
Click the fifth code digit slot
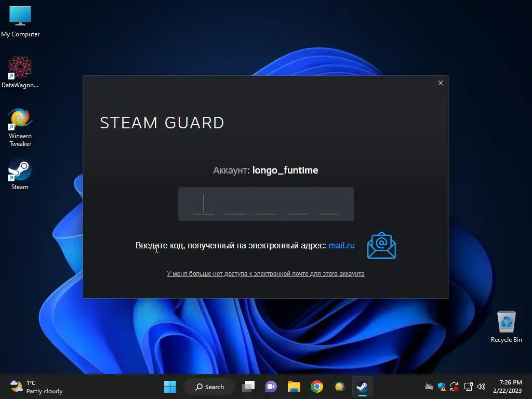point(328,204)
